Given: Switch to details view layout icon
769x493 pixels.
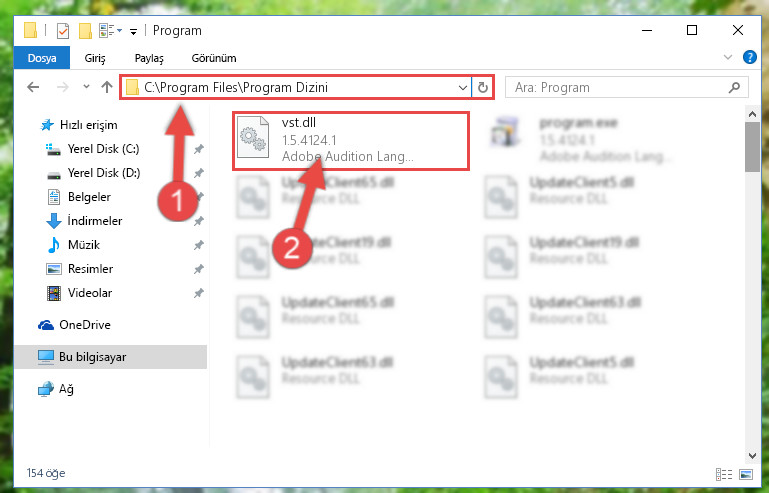Looking at the screenshot, I should (x=723, y=474).
